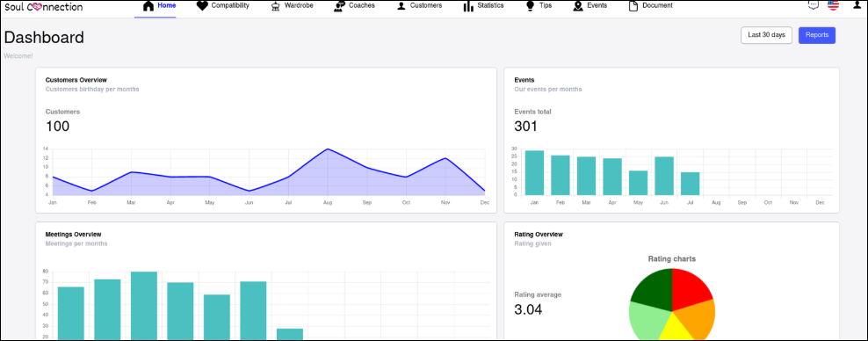Click the Jul bar in Events chart
This screenshot has height=341, width=868.
(691, 184)
